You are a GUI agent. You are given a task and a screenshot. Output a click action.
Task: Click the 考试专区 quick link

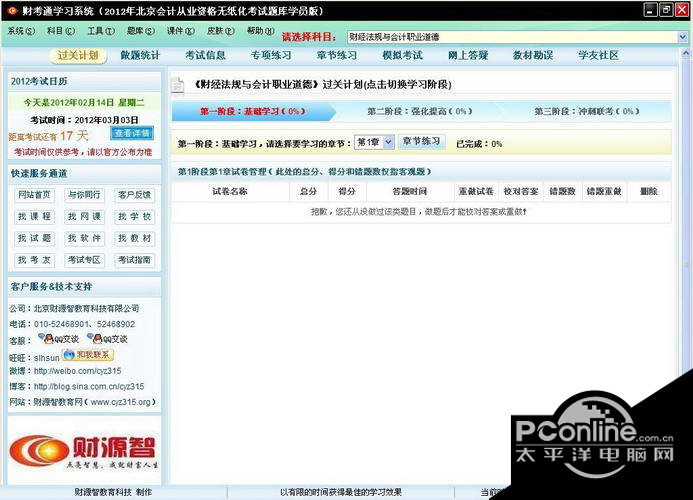(84, 260)
